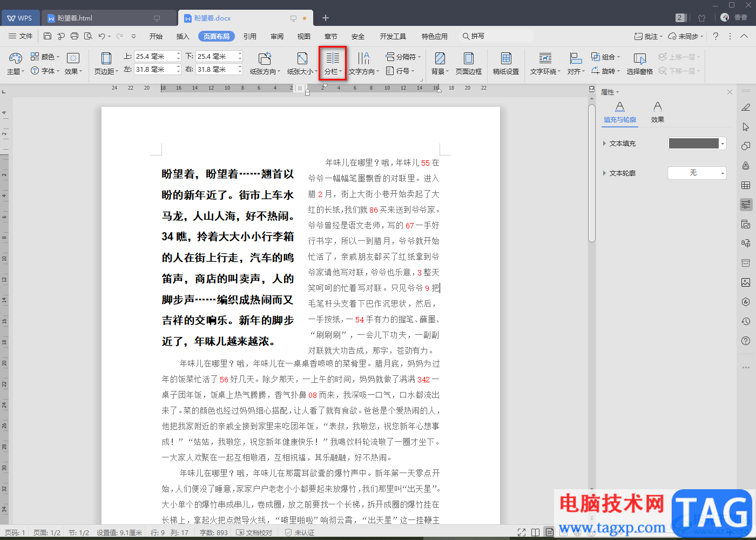
Task: Open the 文件 menu
Action: point(21,36)
